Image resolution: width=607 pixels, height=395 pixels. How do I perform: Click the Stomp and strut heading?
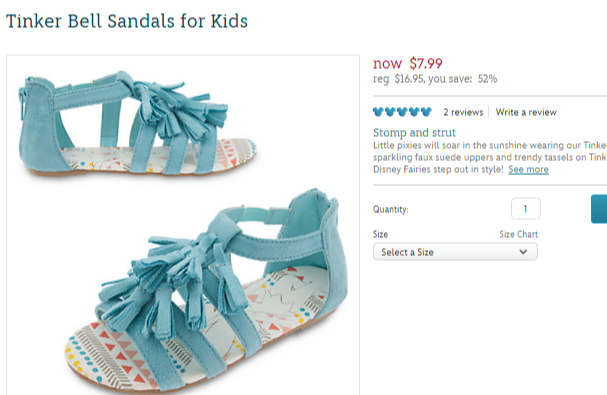[x=414, y=133]
